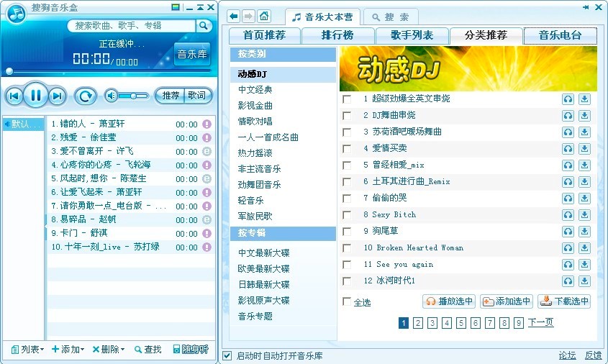
Task: Open the 音乐库 music library button
Action: point(192,54)
